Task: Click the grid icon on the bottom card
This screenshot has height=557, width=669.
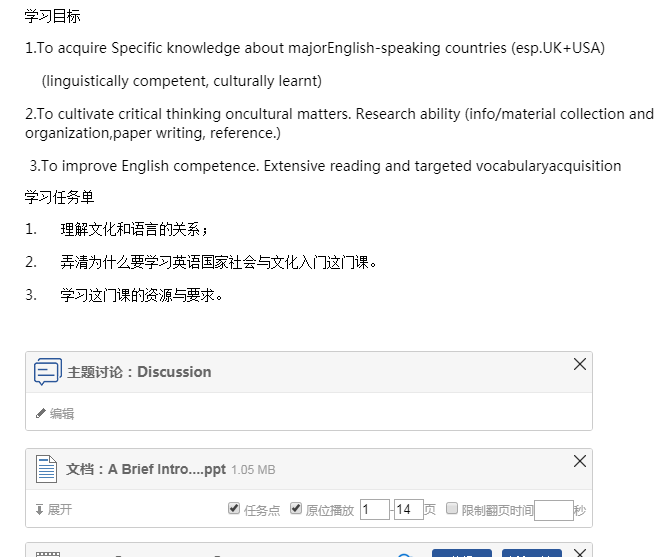Action: pos(47,553)
